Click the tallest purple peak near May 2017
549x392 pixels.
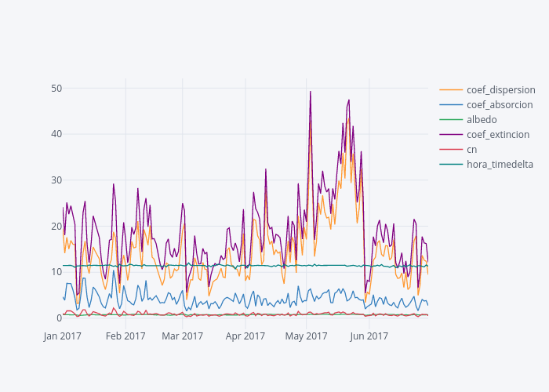(x=311, y=92)
